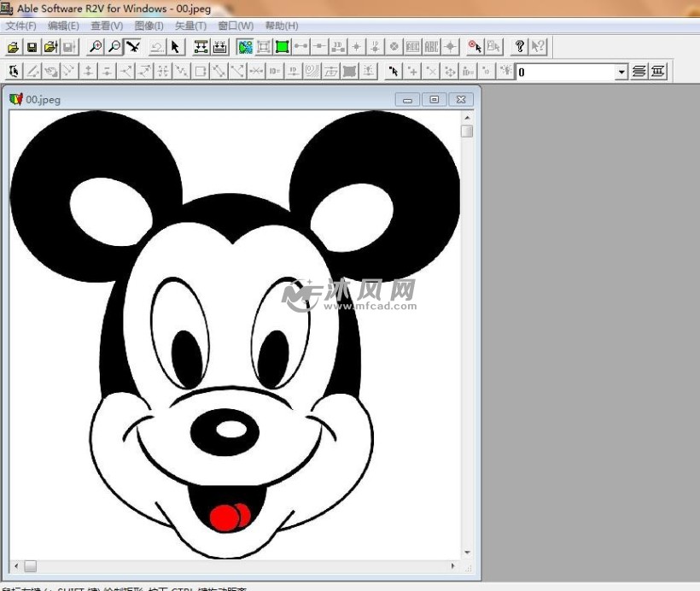Toggle the pan hand tool button
Screen dimensions: 700x591
pyautogui.click(x=132, y=47)
